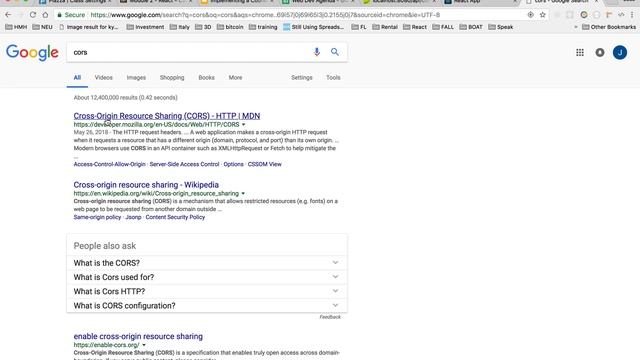Open the Google apps grid
This screenshot has height=360, width=640.
coord(580,52)
